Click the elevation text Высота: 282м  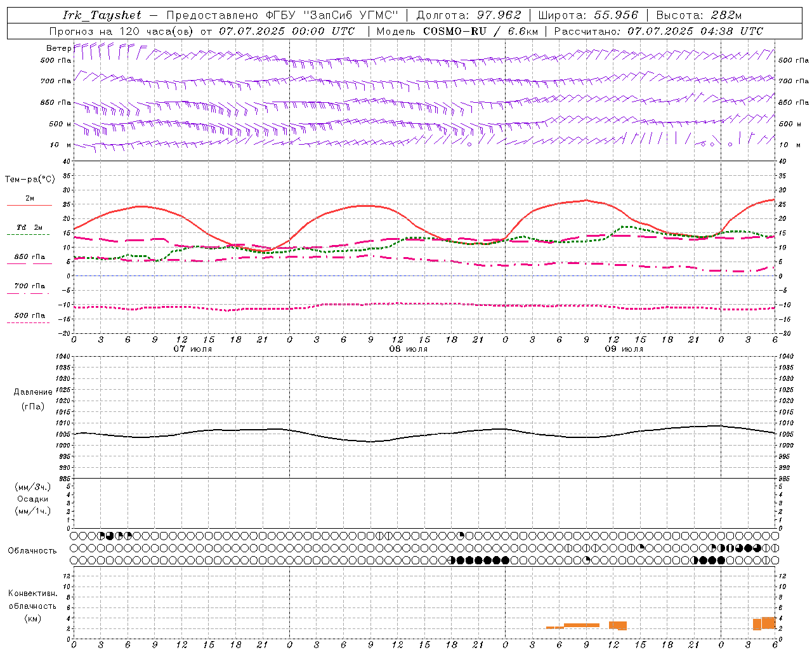699,15
